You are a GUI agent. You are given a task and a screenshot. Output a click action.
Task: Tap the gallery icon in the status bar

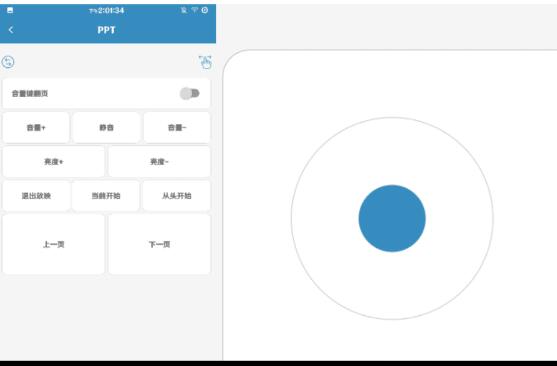coord(10,10)
